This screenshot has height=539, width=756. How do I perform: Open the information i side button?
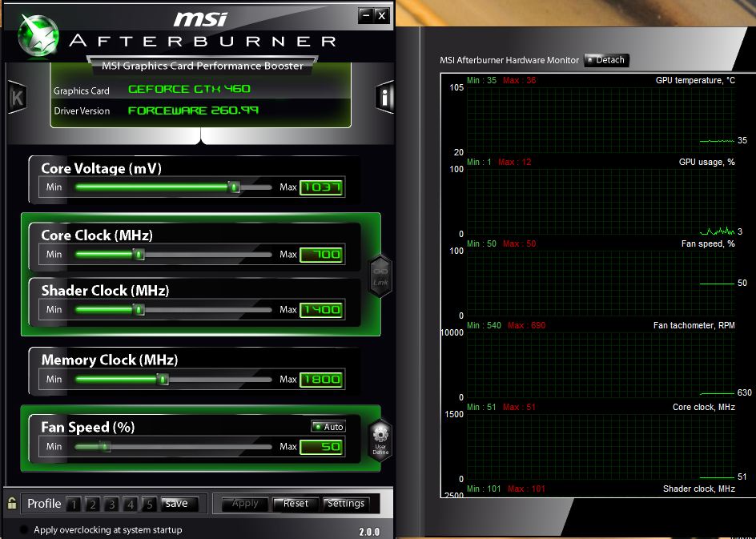pos(384,98)
